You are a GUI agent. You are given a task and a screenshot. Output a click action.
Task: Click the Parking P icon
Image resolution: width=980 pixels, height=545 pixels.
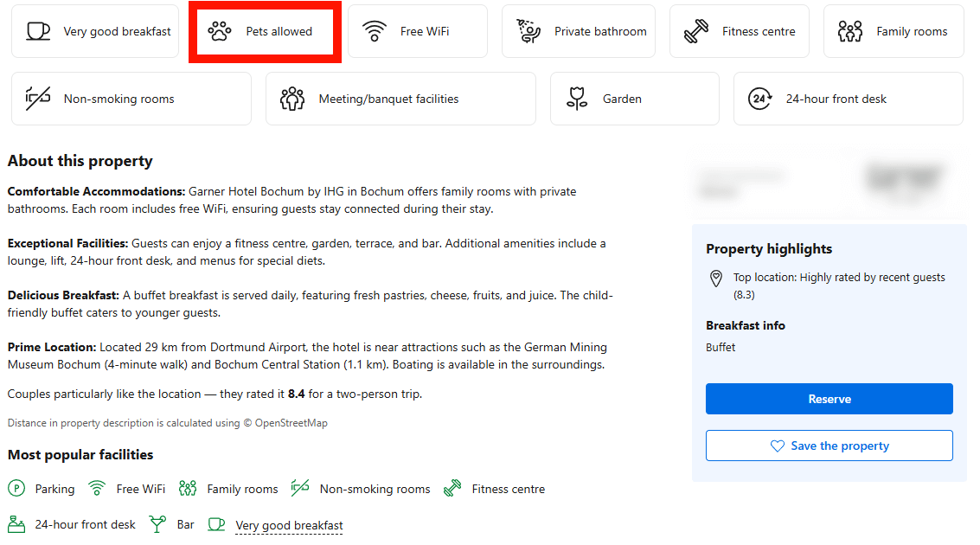click(16, 489)
